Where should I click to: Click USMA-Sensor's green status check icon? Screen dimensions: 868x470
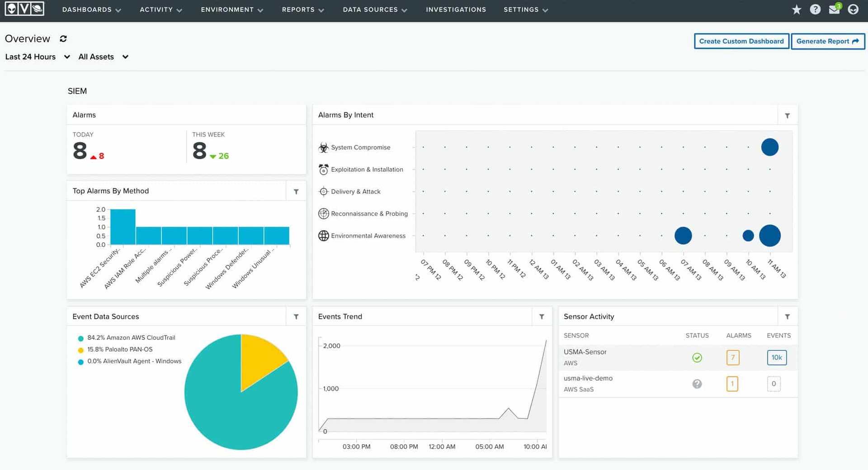697,358
